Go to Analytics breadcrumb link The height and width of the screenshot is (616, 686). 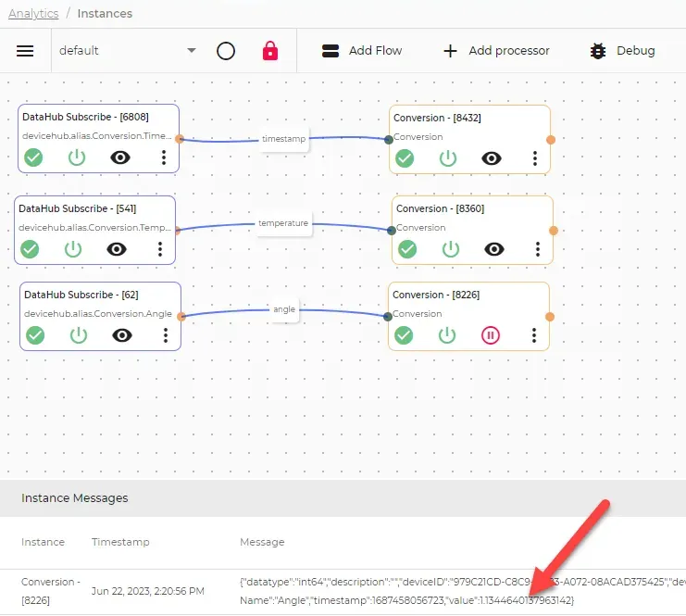33,14
